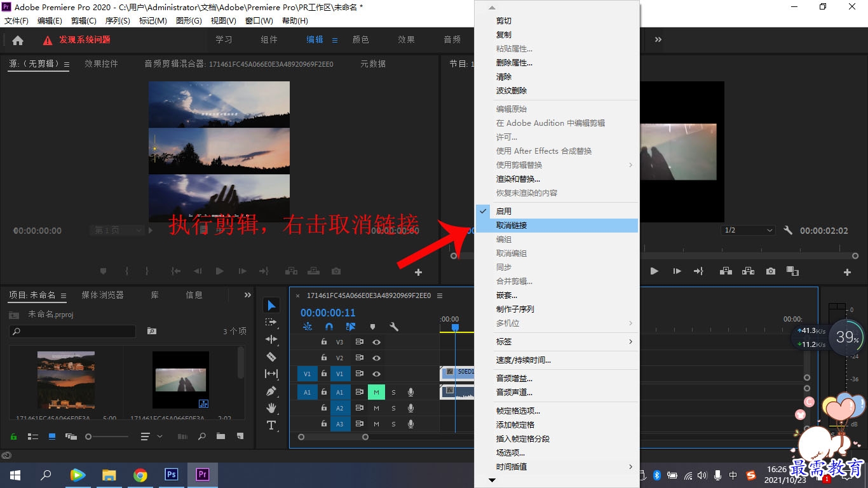The width and height of the screenshot is (868, 488).
Task: Click the Lift button in Program monitor
Action: pyautogui.click(x=725, y=271)
